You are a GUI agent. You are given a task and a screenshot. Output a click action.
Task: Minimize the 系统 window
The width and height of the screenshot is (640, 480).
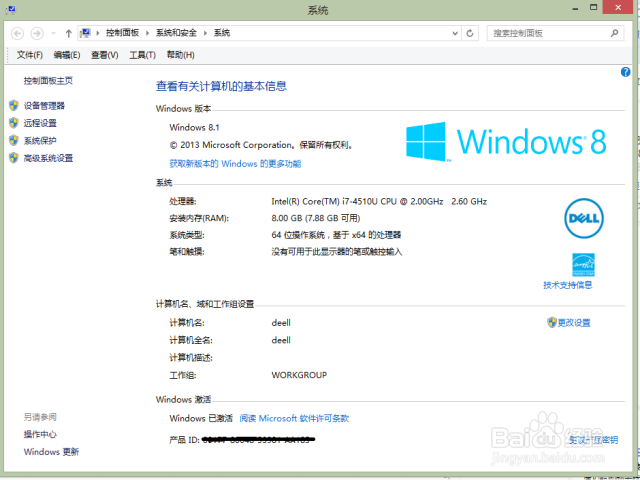[x=576, y=7]
